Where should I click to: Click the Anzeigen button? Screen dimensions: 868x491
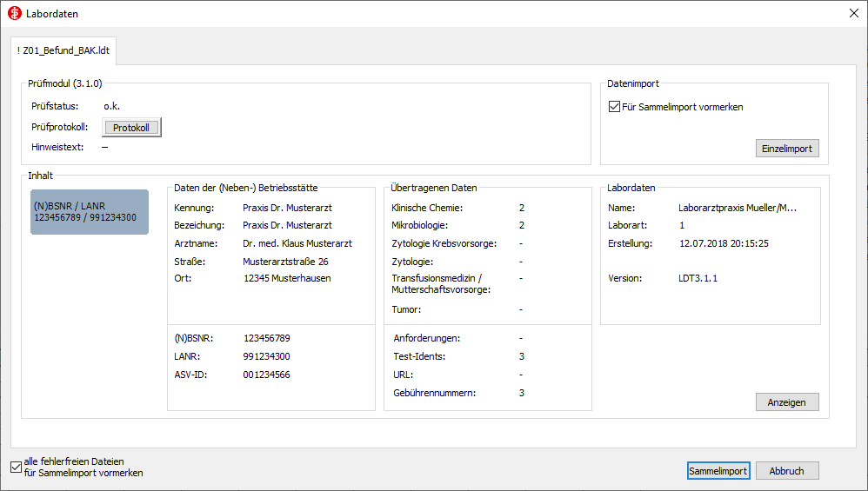(786, 402)
